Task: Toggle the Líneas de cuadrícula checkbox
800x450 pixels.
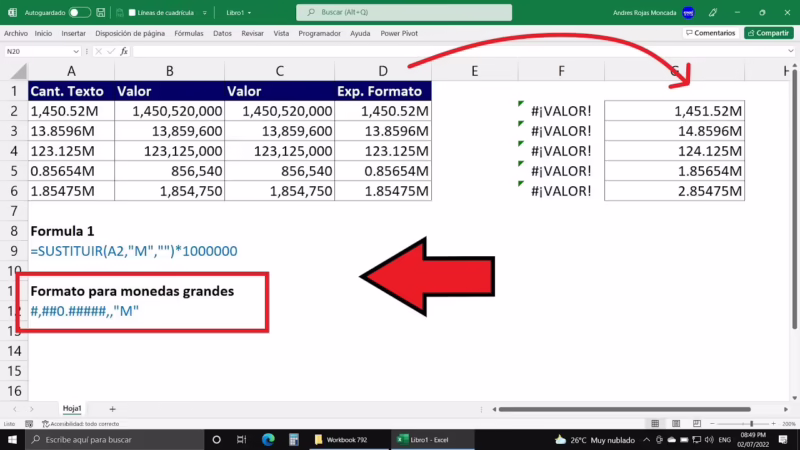Action: tap(132, 12)
